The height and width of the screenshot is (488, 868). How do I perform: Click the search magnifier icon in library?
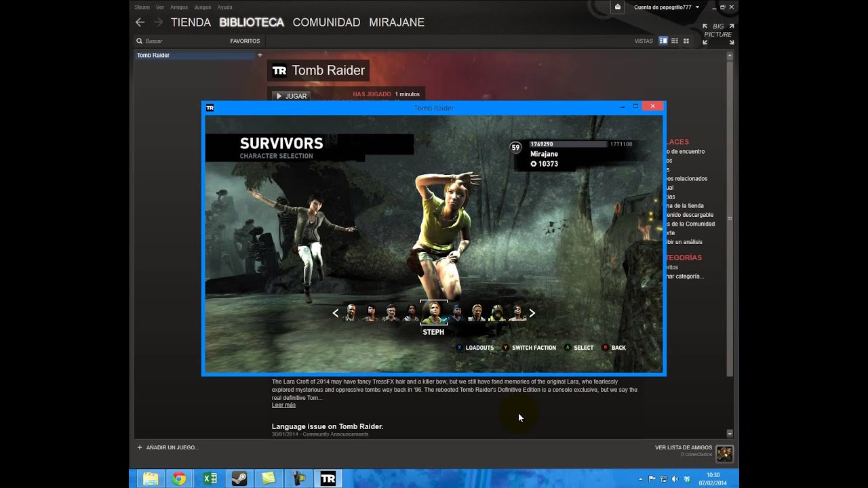coord(140,41)
